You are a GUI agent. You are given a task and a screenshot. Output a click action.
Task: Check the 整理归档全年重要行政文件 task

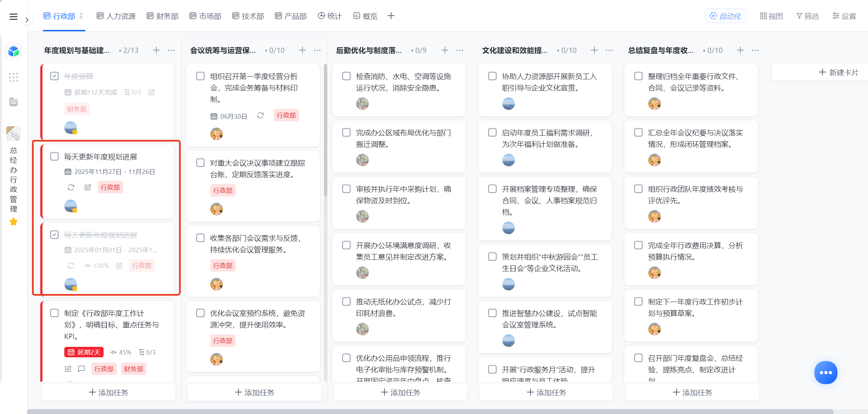click(638, 76)
